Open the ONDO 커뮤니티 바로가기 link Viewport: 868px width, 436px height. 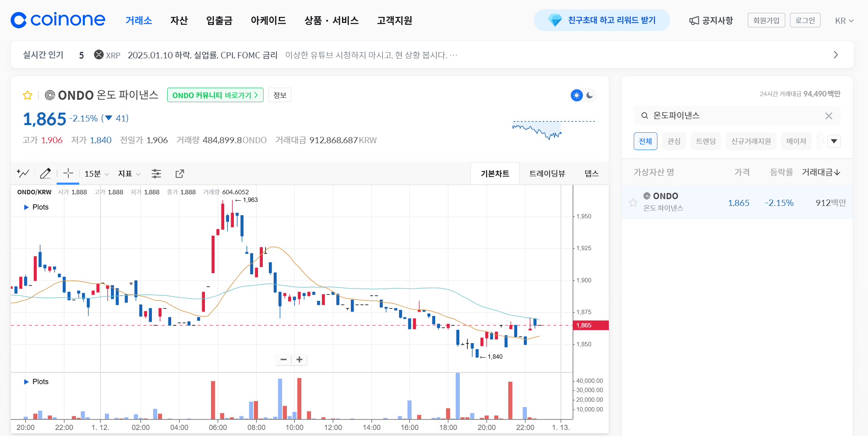(x=215, y=95)
